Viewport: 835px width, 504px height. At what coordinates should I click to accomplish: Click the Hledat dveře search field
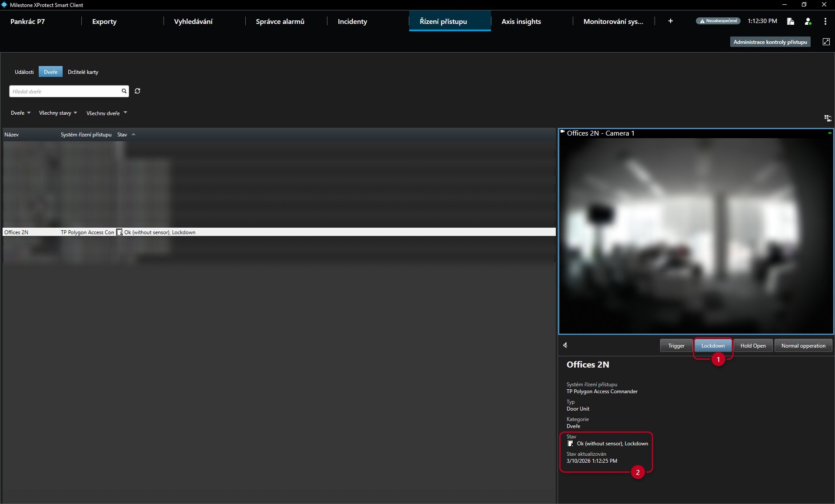coord(65,91)
